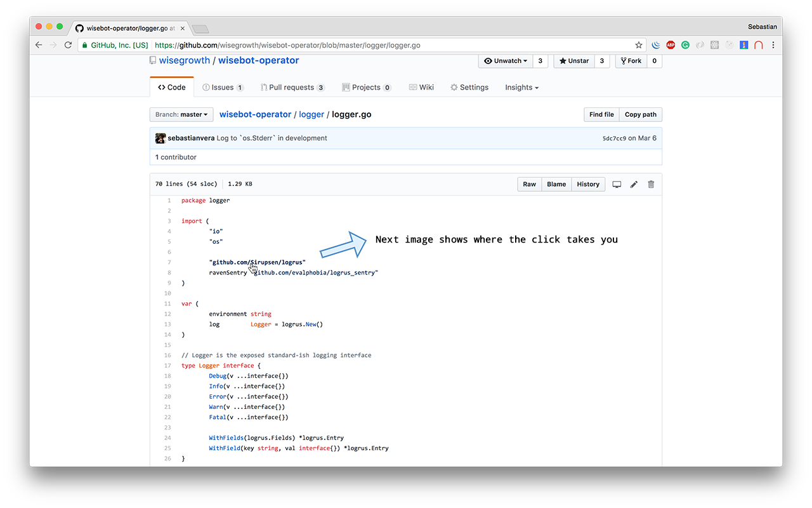812x508 pixels.
Task: Go to wisebot-operator root in breadcrumb
Action: pyautogui.click(x=255, y=114)
